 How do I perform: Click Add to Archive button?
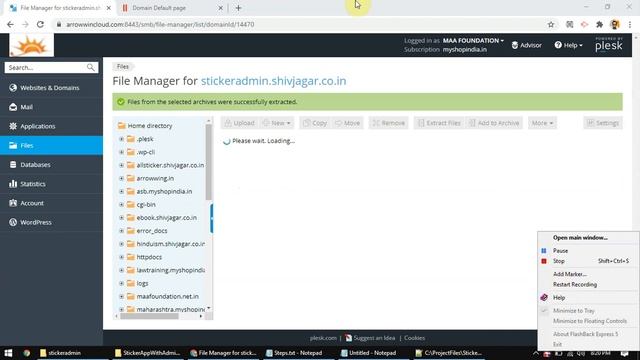[x=494, y=123]
